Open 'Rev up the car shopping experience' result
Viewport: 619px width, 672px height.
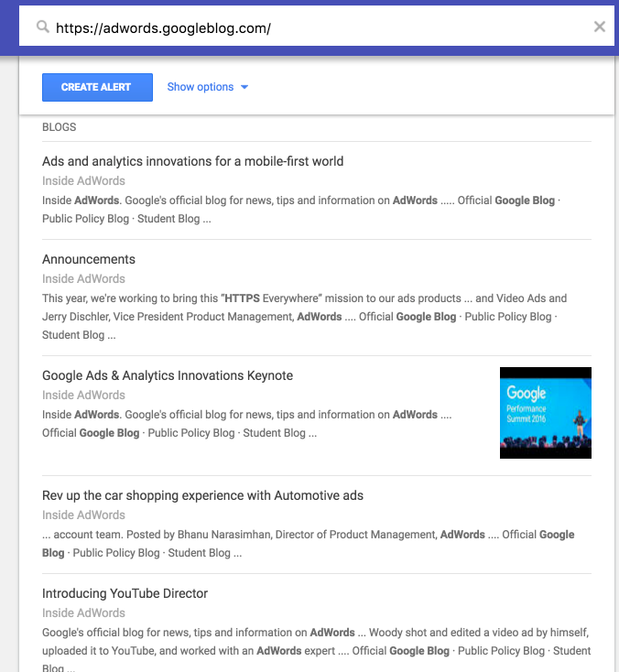(x=202, y=495)
